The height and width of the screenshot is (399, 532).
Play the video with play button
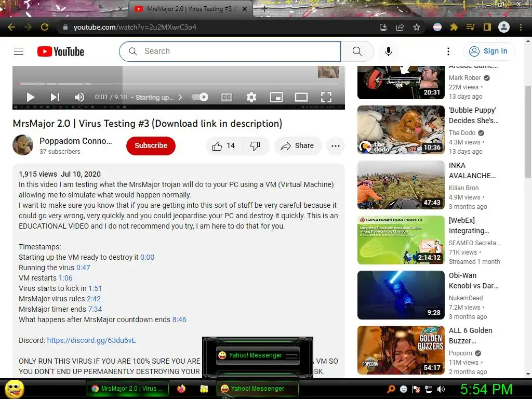31,97
